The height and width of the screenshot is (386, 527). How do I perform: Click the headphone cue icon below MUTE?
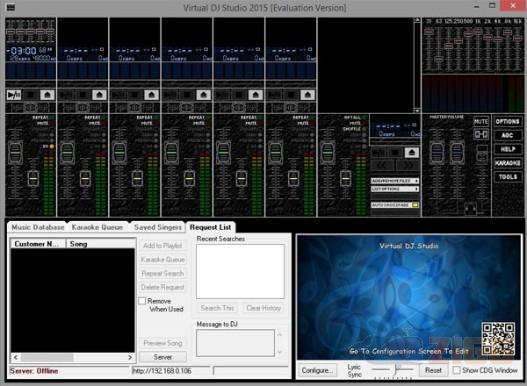click(481, 135)
